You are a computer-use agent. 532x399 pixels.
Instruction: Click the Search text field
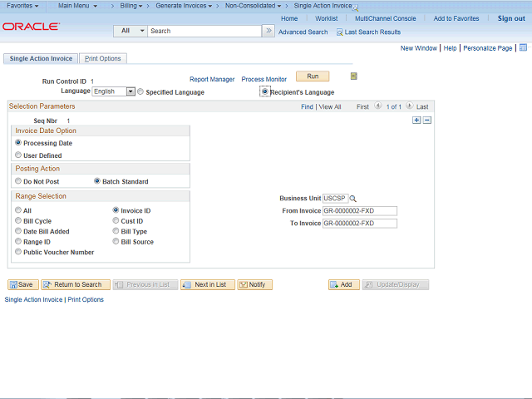pyautogui.click(x=204, y=31)
